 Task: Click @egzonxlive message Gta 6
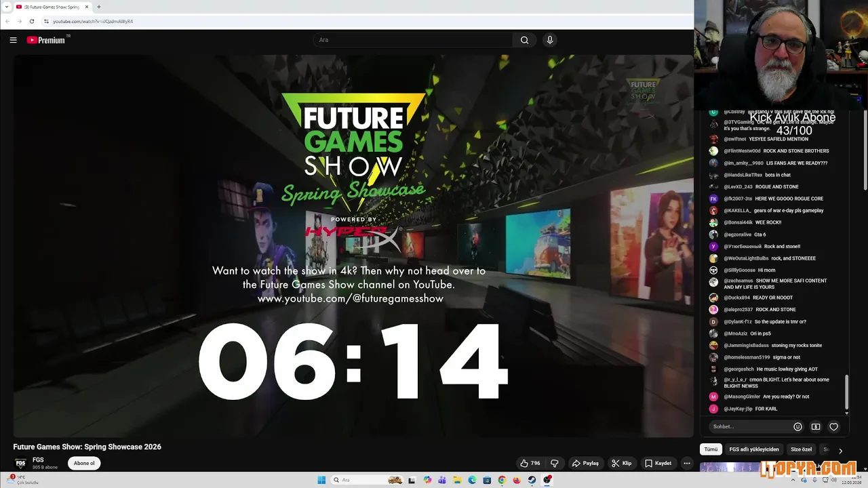point(737,235)
